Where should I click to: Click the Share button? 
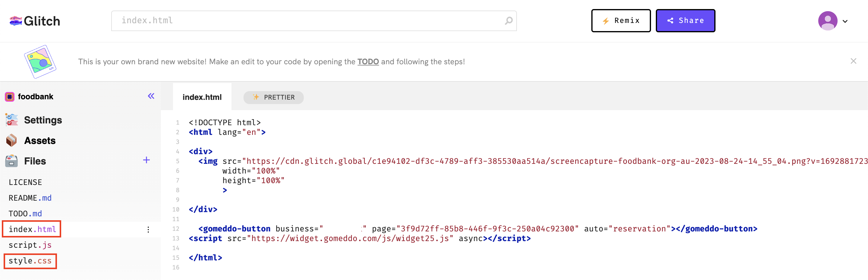pyautogui.click(x=685, y=21)
